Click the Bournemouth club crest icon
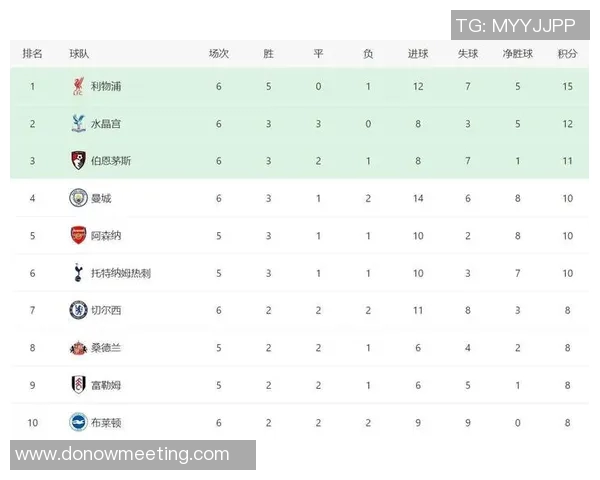This screenshot has width=600, height=480. pos(78,161)
